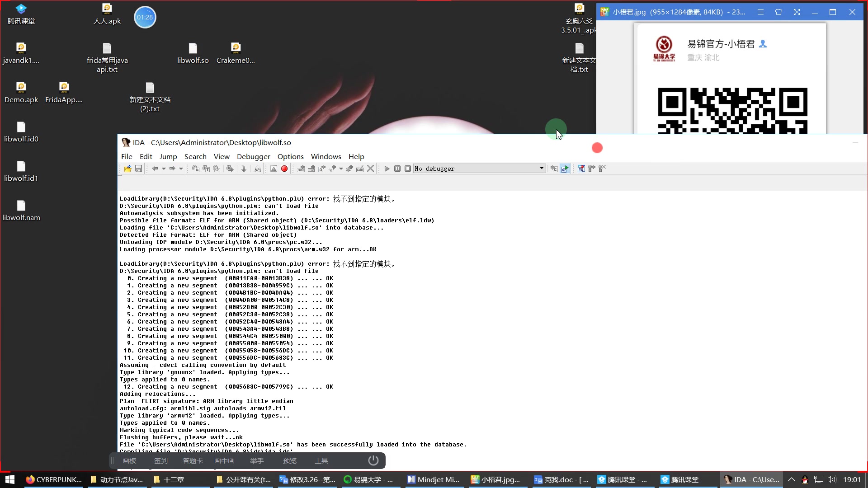Click the Save database floppy icon
The image size is (868, 488).
138,169
